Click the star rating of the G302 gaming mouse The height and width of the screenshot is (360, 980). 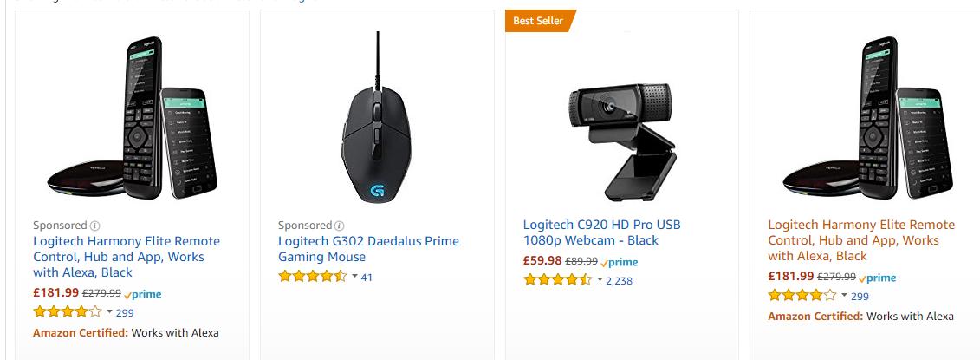[x=312, y=277]
